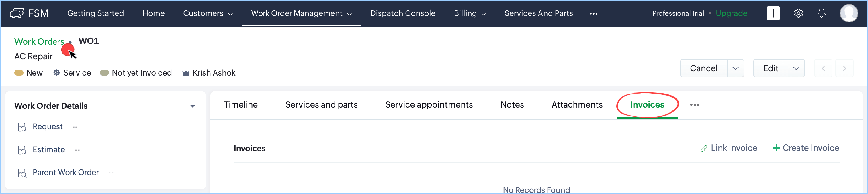Go to the next record arrow
868x194 pixels.
tap(844, 68)
